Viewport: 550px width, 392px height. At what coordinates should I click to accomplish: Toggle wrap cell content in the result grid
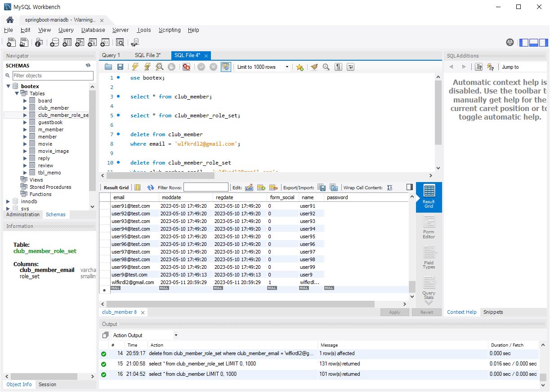pos(390,187)
